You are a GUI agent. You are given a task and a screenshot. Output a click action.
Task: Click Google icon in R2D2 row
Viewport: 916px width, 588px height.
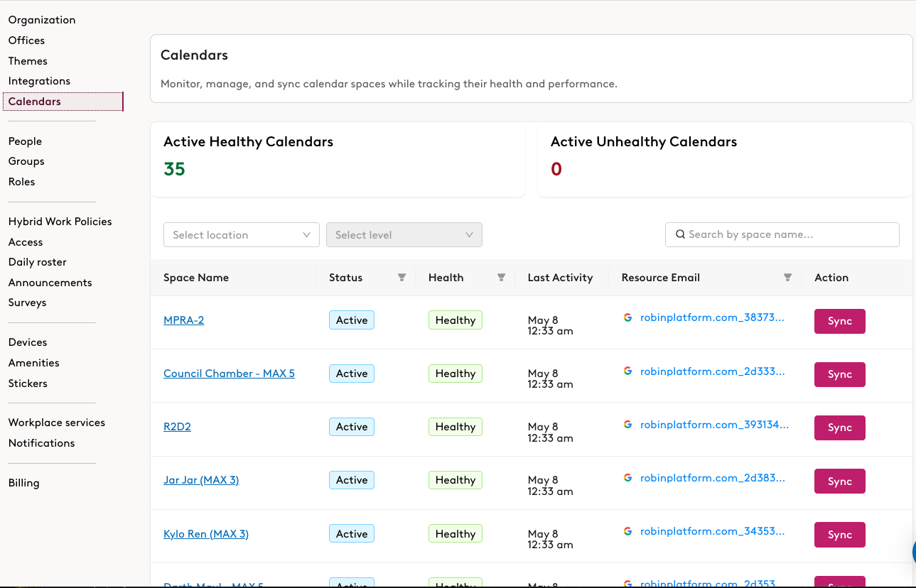627,425
